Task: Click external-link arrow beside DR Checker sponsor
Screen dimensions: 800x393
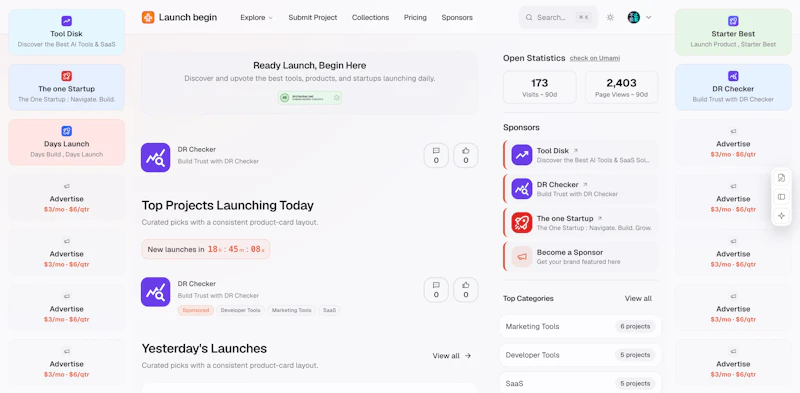Action: pos(585,185)
